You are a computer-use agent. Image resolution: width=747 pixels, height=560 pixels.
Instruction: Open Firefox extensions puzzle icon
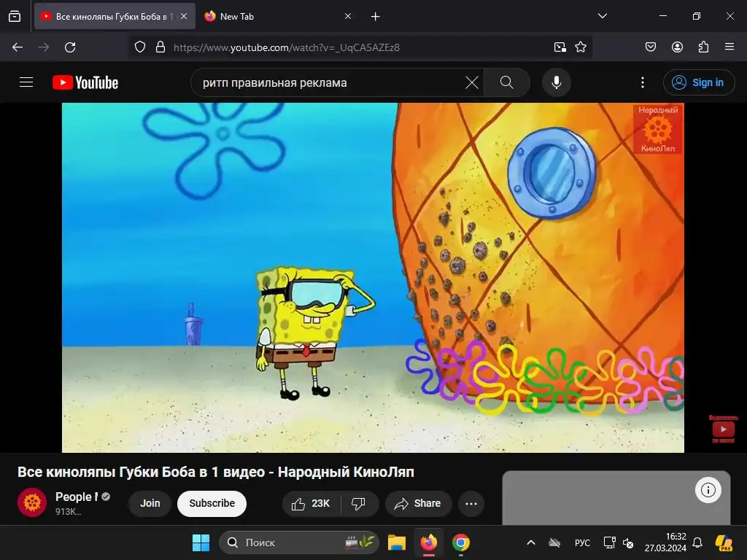point(703,47)
